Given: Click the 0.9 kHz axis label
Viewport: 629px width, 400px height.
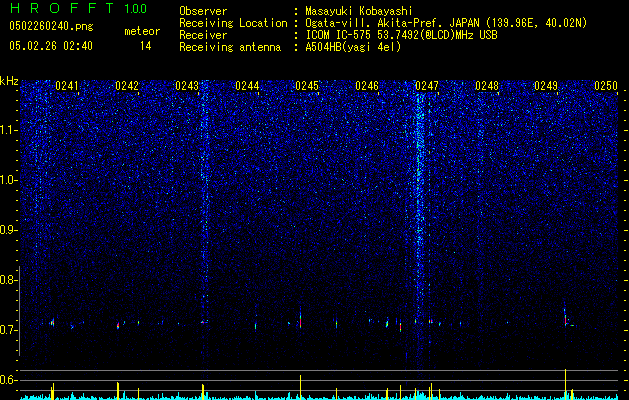Looking at the screenshot, I should point(9,230).
